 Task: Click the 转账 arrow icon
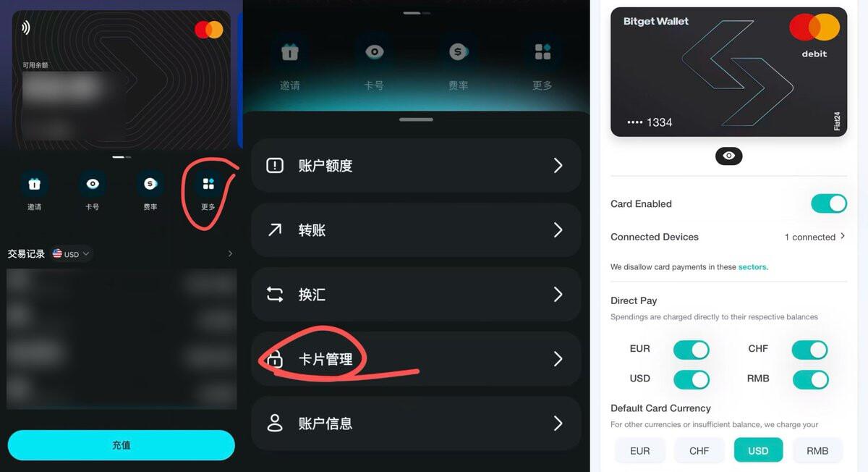click(x=275, y=230)
